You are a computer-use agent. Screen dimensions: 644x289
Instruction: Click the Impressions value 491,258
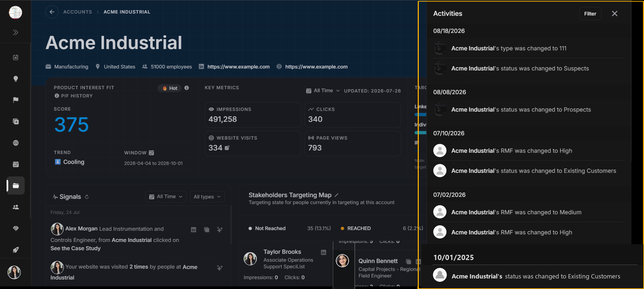[223, 119]
